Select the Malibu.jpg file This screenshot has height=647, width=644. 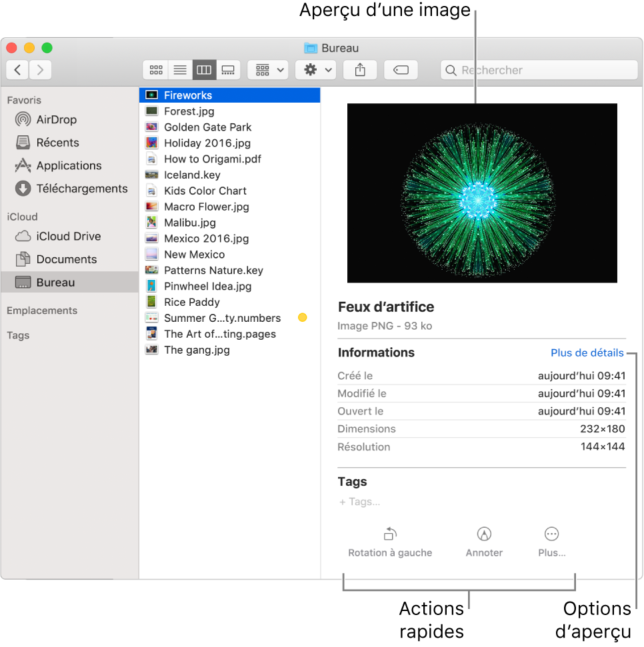tap(229, 223)
